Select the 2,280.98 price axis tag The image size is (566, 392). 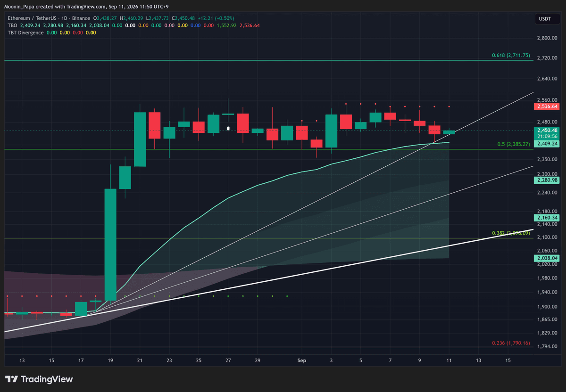[546, 180]
